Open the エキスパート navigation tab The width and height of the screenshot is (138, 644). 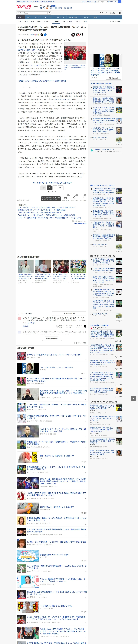point(48,17)
